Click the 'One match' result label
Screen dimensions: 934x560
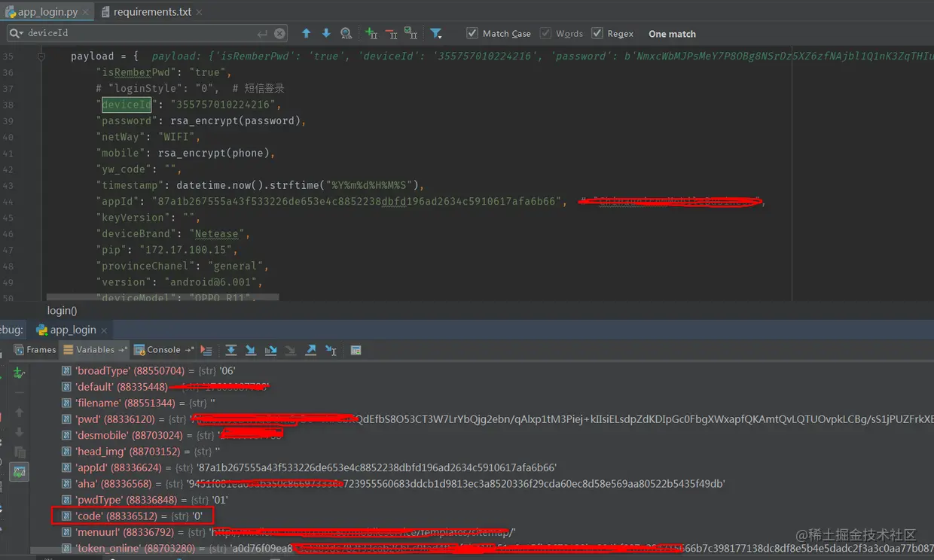click(x=672, y=34)
